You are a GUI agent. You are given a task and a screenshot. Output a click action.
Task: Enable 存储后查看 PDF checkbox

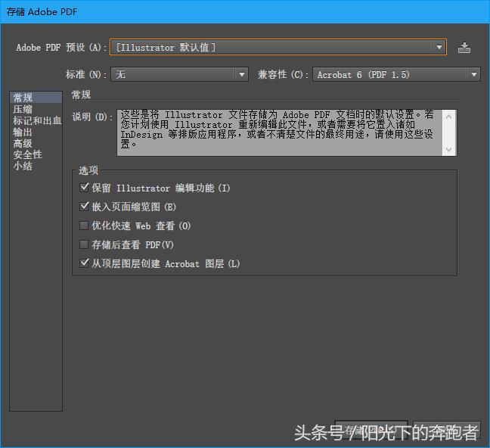pyautogui.click(x=84, y=244)
